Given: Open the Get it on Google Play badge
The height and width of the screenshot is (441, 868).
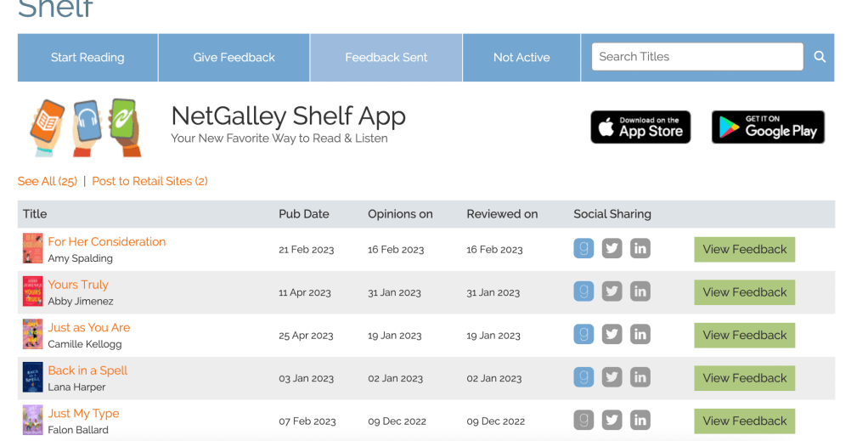Looking at the screenshot, I should click(768, 127).
